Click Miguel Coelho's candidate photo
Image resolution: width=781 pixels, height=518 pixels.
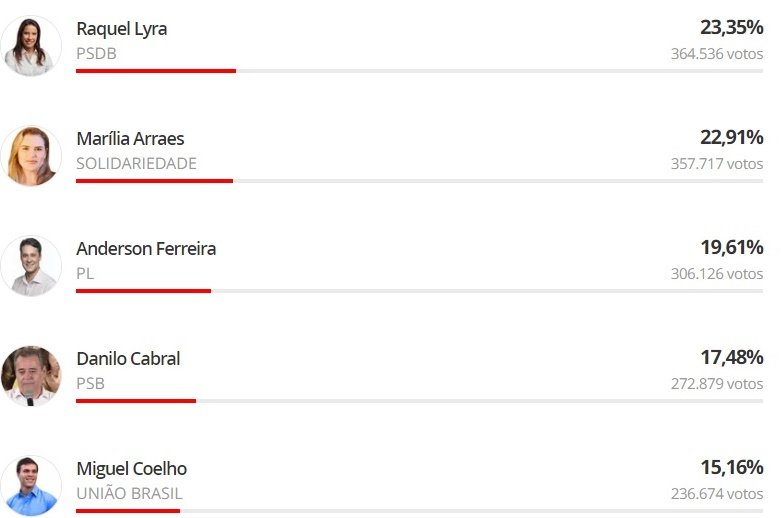(x=31, y=486)
